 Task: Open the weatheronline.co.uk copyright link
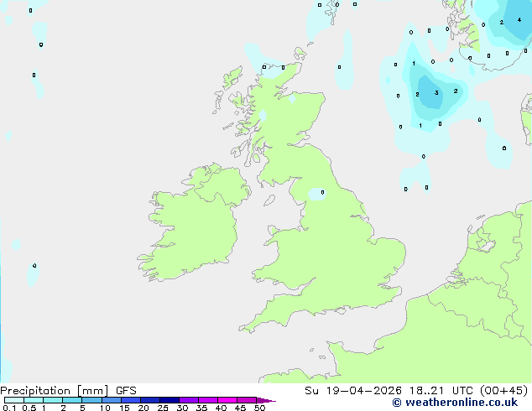point(455,403)
